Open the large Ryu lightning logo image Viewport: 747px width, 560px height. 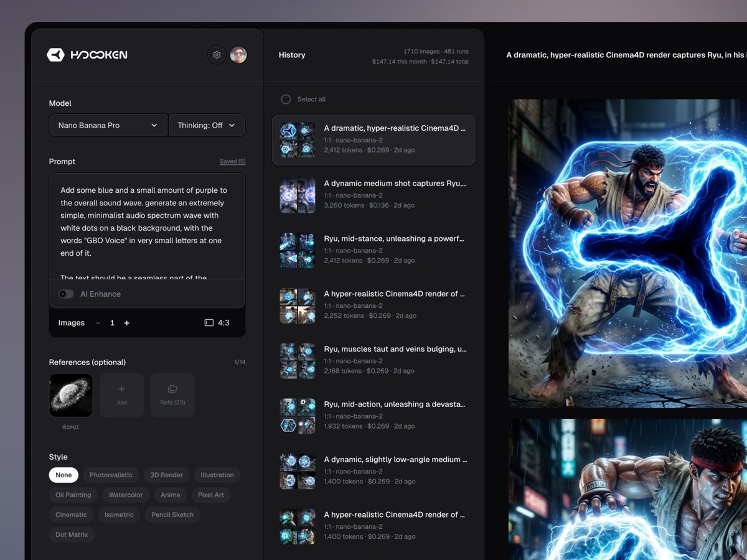click(x=627, y=253)
